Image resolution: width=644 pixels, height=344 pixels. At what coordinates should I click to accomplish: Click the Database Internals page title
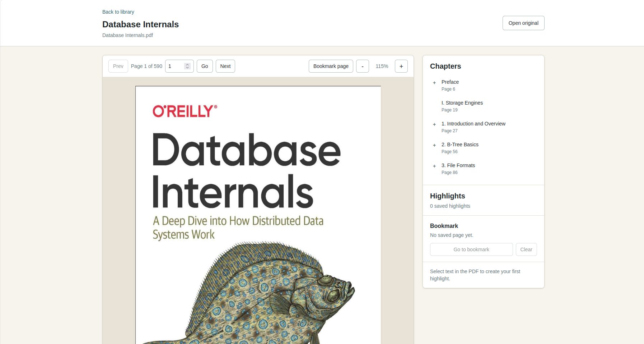click(140, 24)
